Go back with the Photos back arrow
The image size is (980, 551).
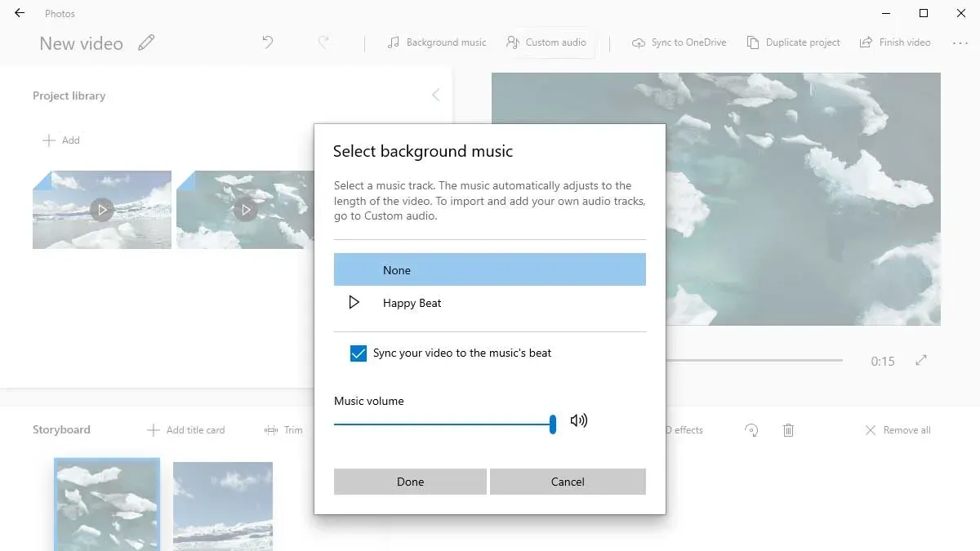(20, 13)
